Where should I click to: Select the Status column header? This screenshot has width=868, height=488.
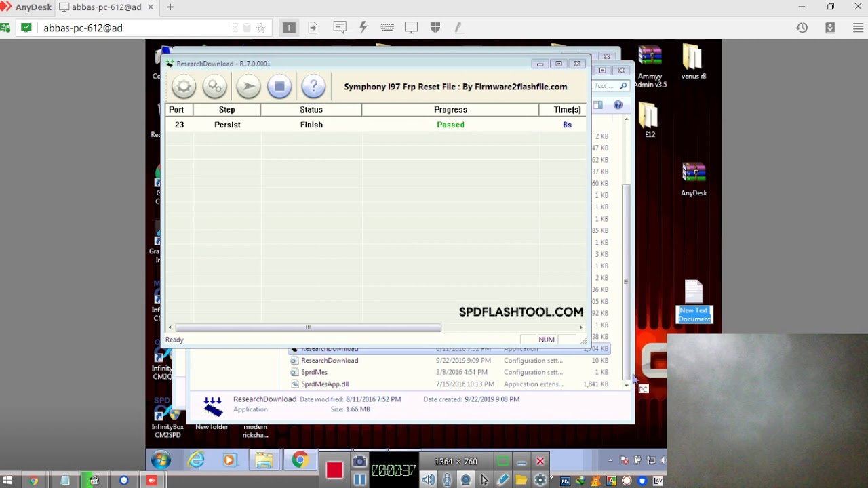311,110
